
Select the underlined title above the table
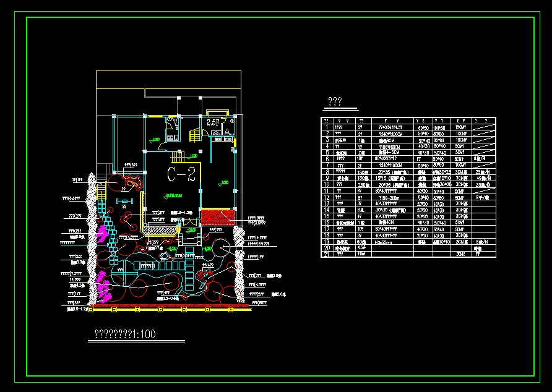(x=335, y=102)
